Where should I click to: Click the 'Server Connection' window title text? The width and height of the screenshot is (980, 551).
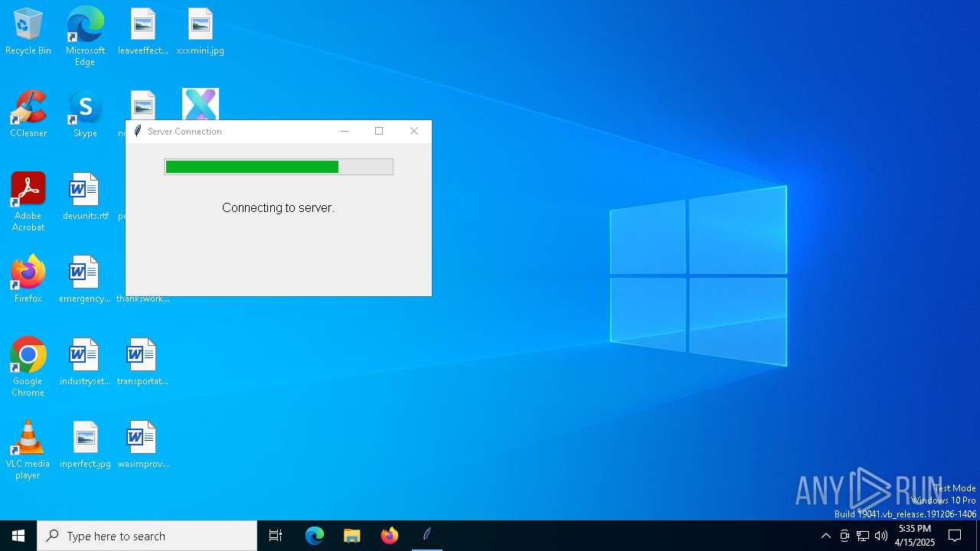pyautogui.click(x=185, y=132)
